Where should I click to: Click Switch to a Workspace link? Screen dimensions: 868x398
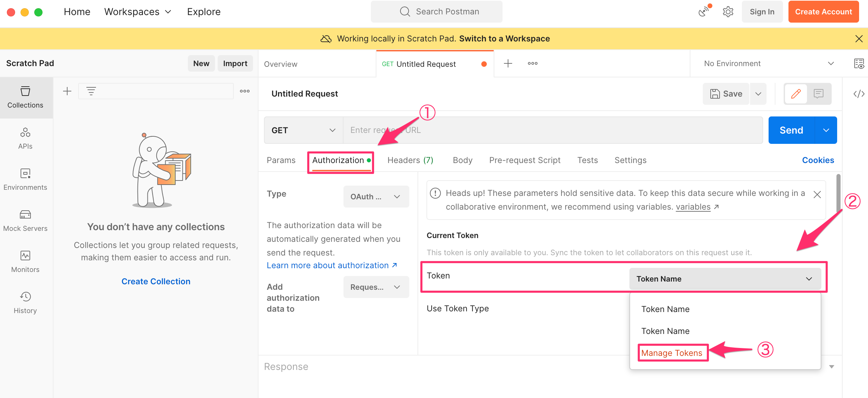pos(504,39)
